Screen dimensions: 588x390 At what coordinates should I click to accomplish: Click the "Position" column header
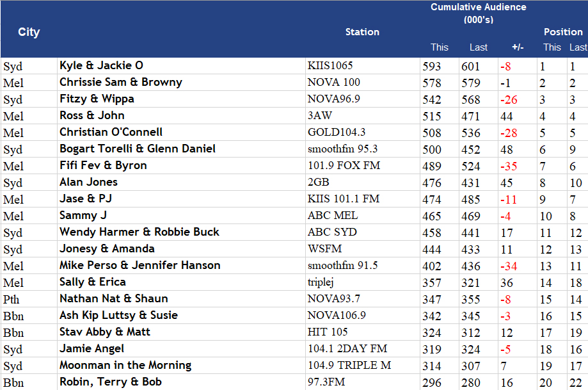click(x=563, y=32)
